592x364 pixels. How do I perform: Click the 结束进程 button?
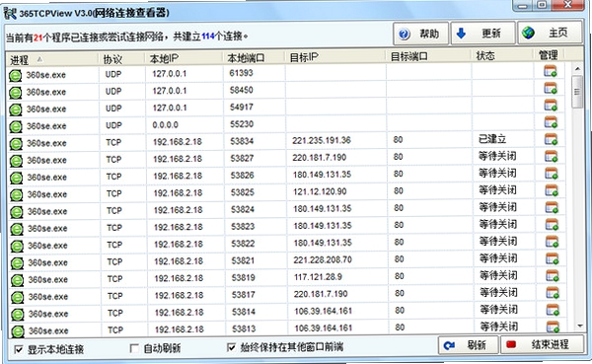pyautogui.click(x=542, y=344)
